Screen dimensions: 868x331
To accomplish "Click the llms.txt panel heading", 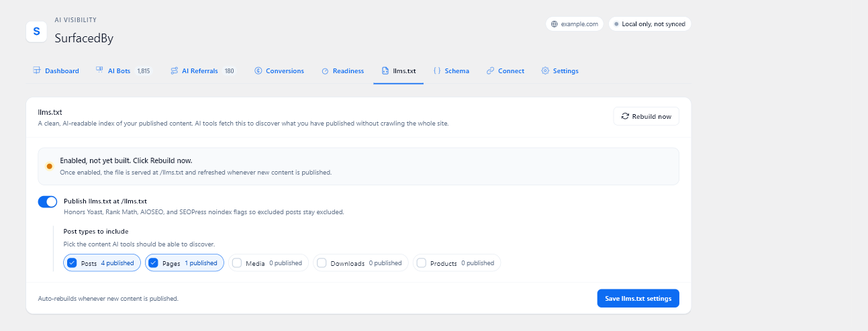I will coord(50,112).
